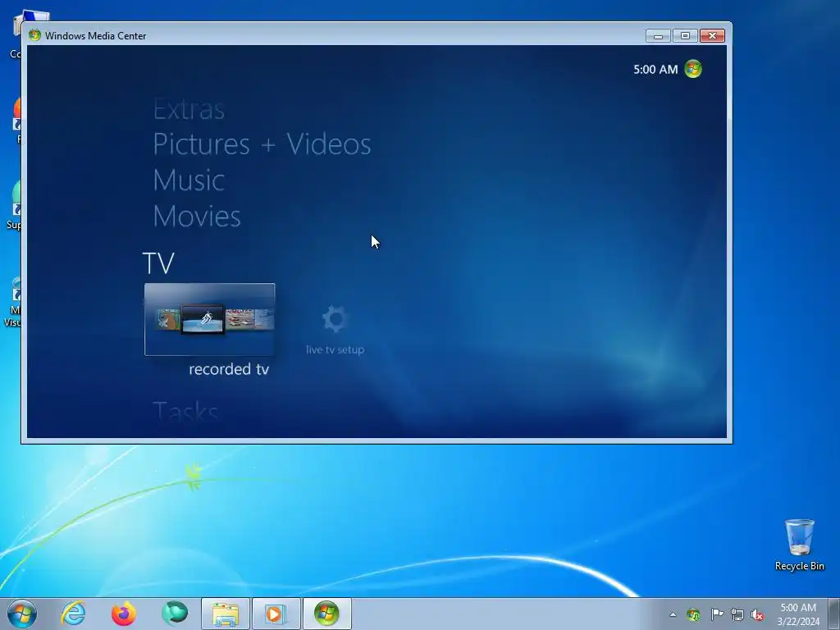Select the TV category heading
840x630 pixels.
pos(158,263)
